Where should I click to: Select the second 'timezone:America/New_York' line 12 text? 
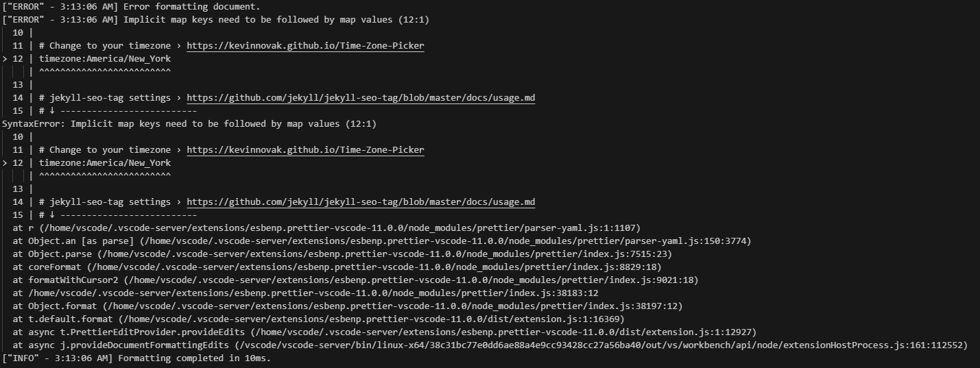point(105,163)
